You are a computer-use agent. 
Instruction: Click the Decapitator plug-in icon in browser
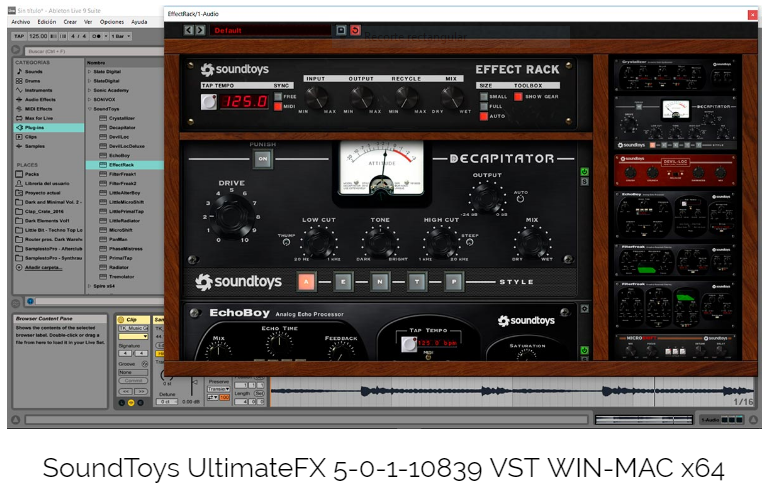pos(103,127)
